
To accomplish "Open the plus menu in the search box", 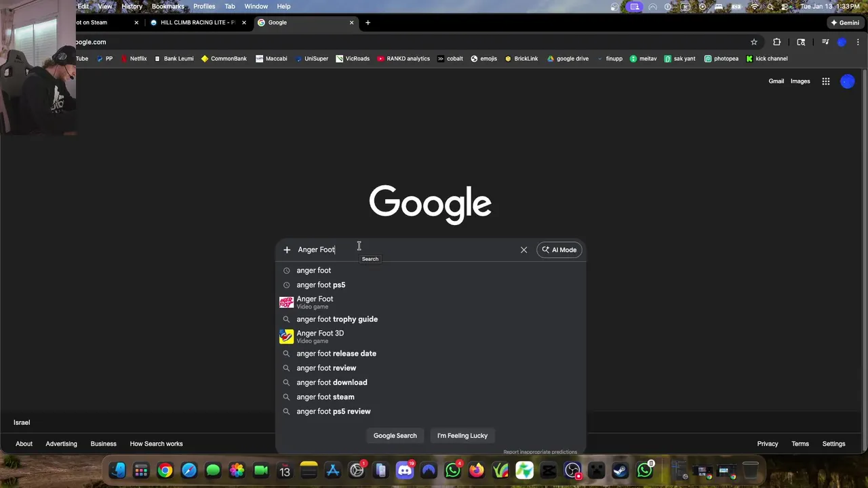I will tap(287, 250).
